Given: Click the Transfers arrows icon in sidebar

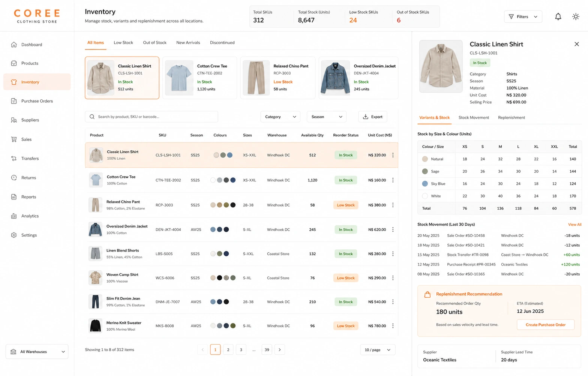Looking at the screenshot, I should (x=14, y=159).
